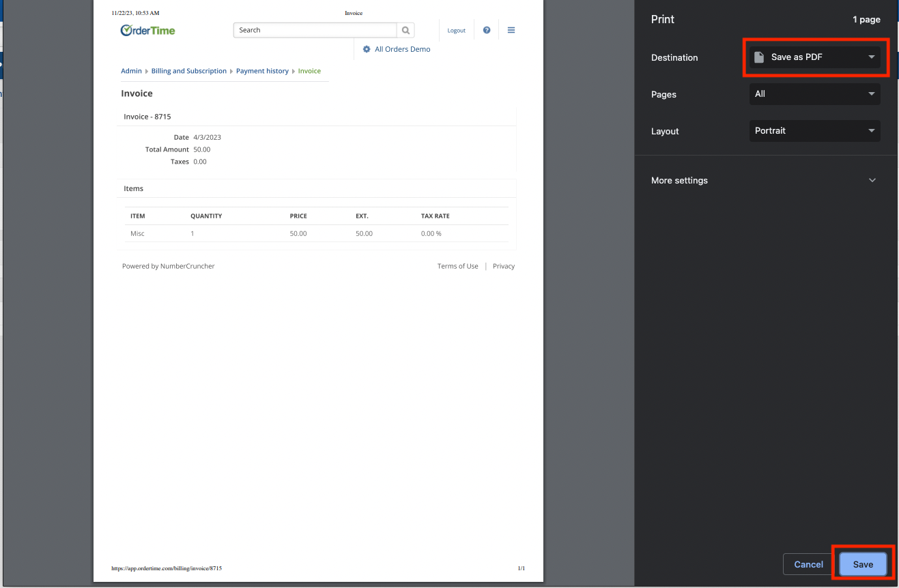The image size is (899, 588).
Task: Click the date value 4/3/2023
Action: click(208, 137)
